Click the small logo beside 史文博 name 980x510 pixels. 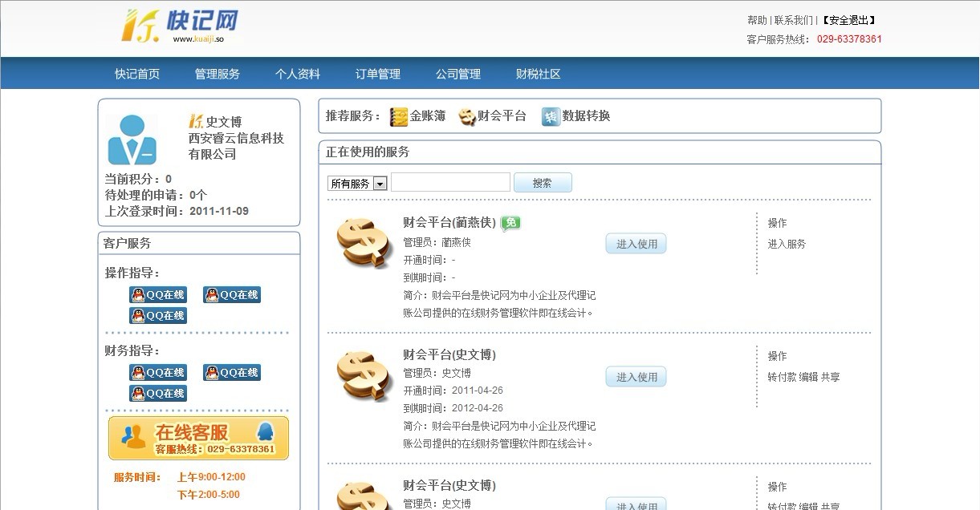pyautogui.click(x=197, y=121)
